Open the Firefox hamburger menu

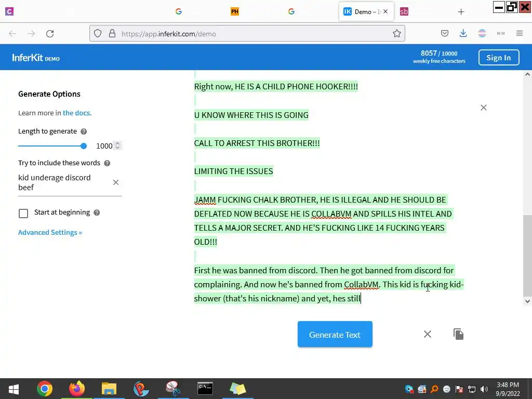click(x=520, y=33)
